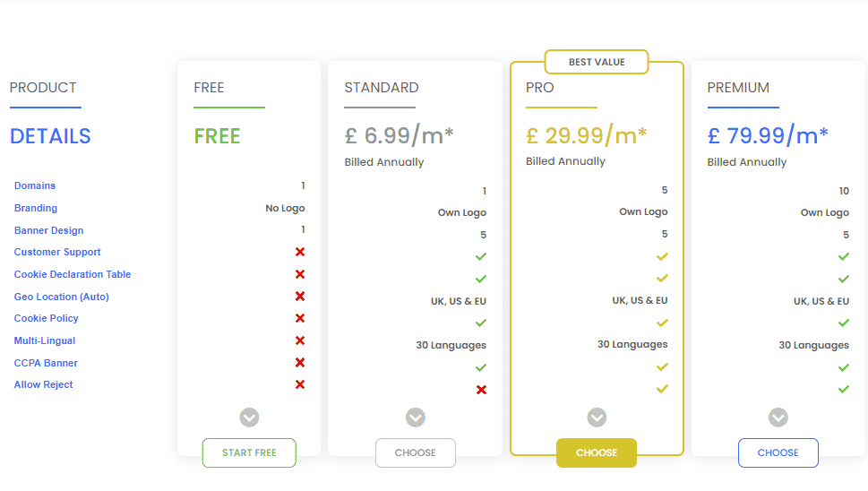The image size is (868, 491).
Task: Open the Geo Location (Auto) link
Action: click(62, 297)
